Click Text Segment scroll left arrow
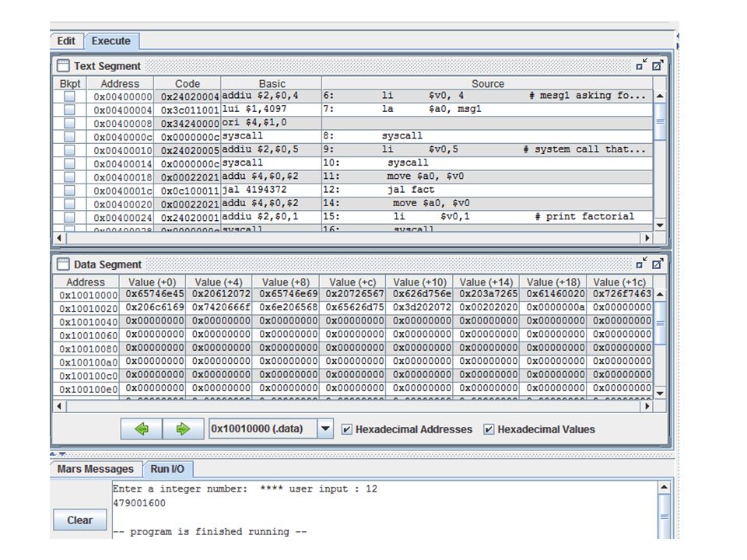The height and width of the screenshot is (560, 747). pyautogui.click(x=58, y=238)
